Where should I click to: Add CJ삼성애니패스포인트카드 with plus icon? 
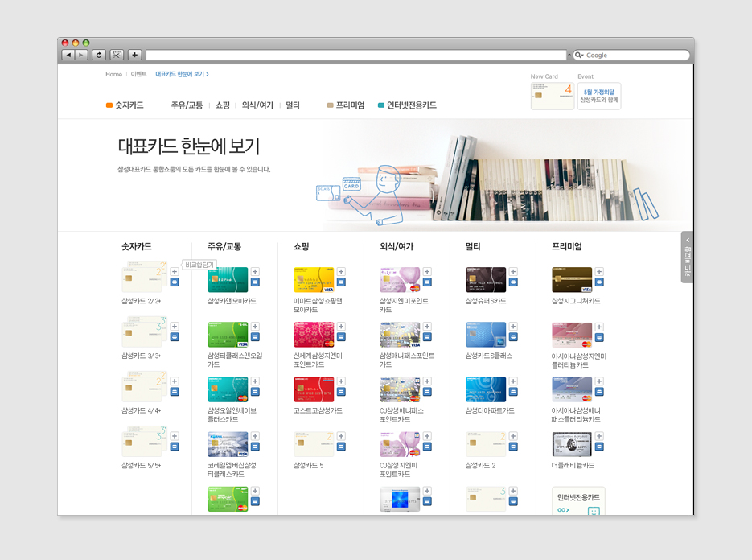[x=427, y=381]
